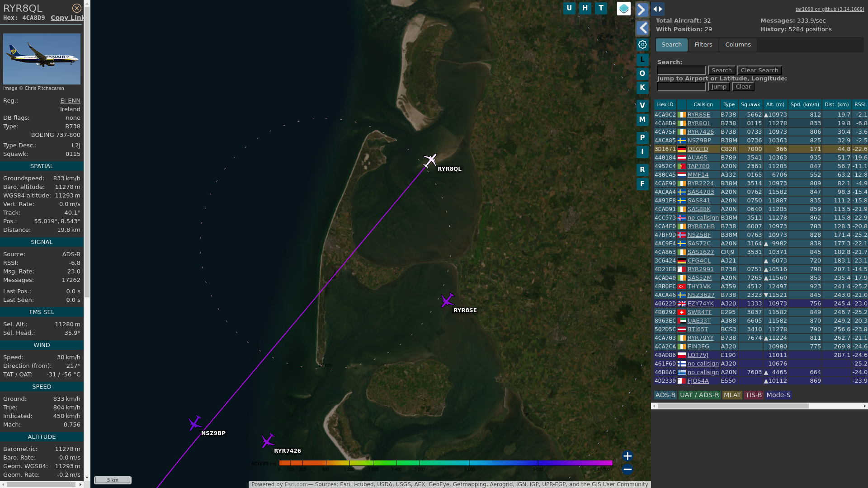Sort table by Hex ID column
This screenshot has height=488, width=868.
pos(665,104)
